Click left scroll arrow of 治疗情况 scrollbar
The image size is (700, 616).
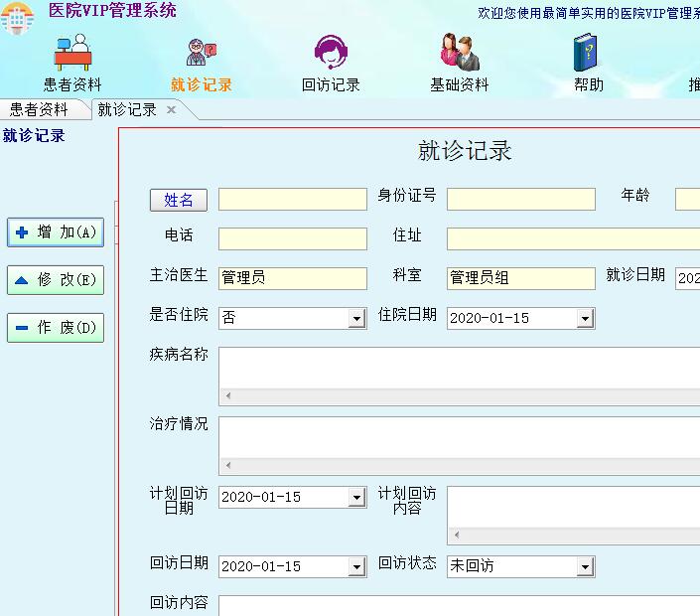coord(228,465)
